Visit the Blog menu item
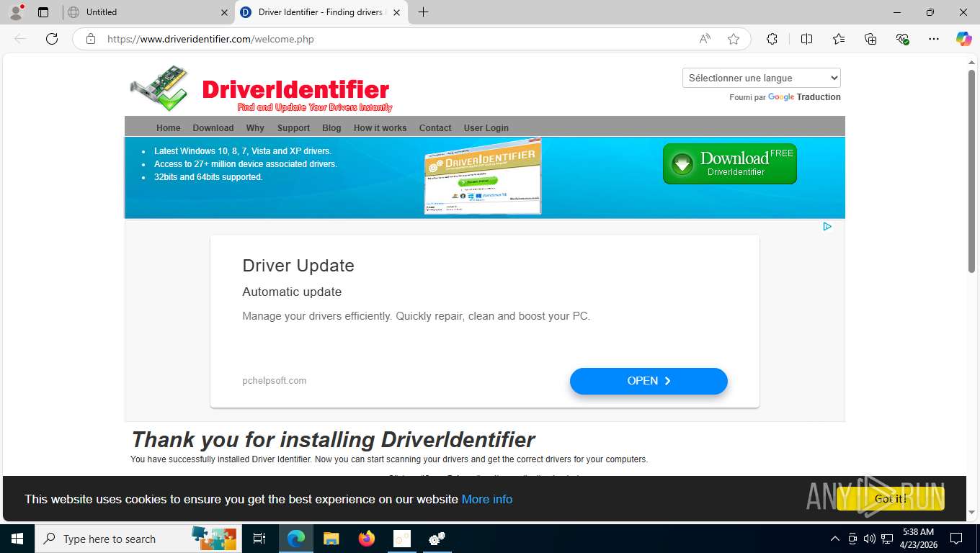The height and width of the screenshot is (553, 980). tap(331, 127)
